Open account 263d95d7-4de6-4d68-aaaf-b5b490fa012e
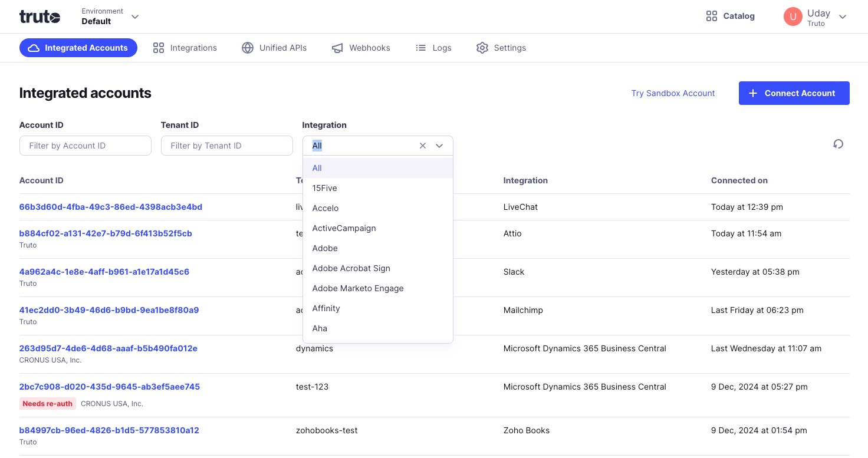The width and height of the screenshot is (868, 458). tap(108, 348)
